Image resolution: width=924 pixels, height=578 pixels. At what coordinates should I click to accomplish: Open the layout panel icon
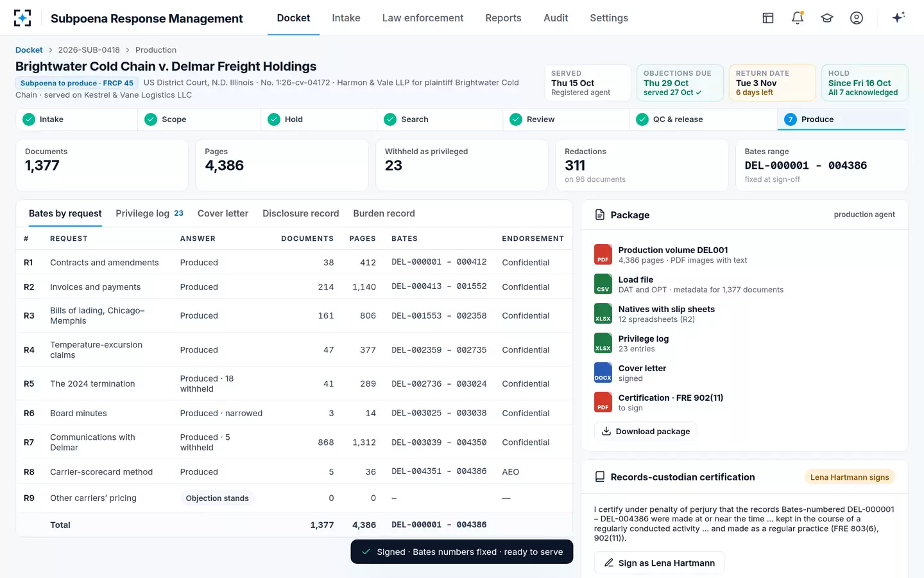tap(768, 18)
